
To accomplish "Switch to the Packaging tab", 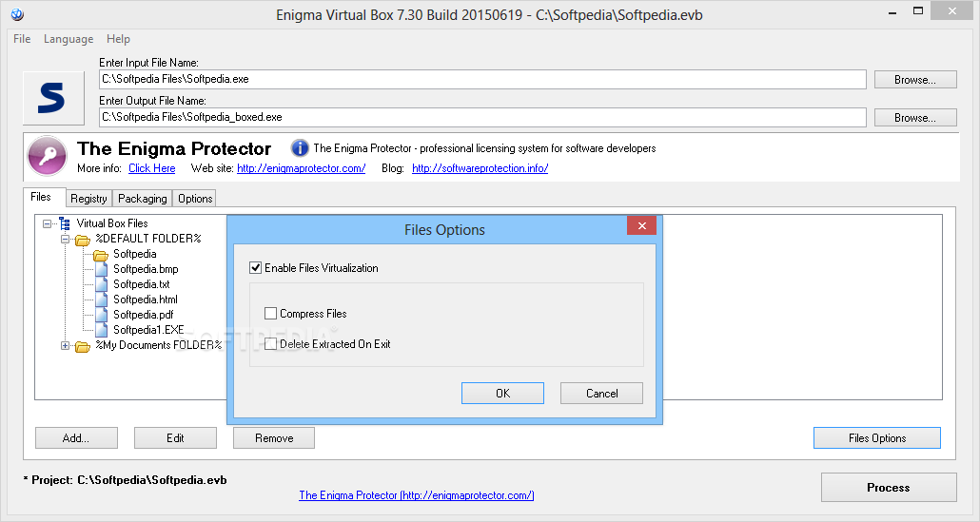I will 143,199.
